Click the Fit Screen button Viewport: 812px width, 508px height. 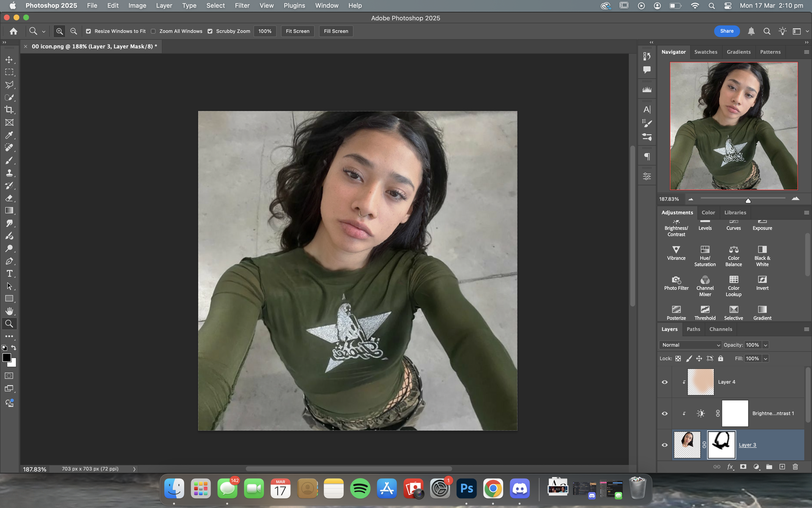(297, 31)
